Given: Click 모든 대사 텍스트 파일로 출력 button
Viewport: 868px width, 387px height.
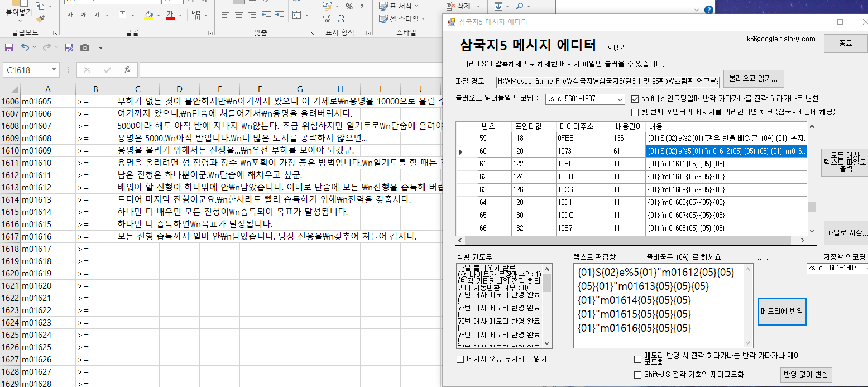Looking at the screenshot, I should click(845, 163).
